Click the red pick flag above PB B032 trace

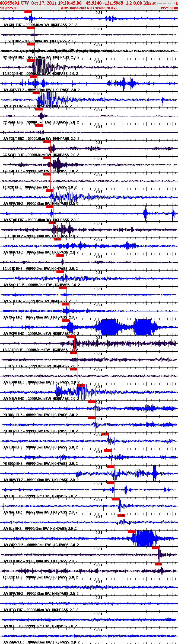[x=92, y=418]
